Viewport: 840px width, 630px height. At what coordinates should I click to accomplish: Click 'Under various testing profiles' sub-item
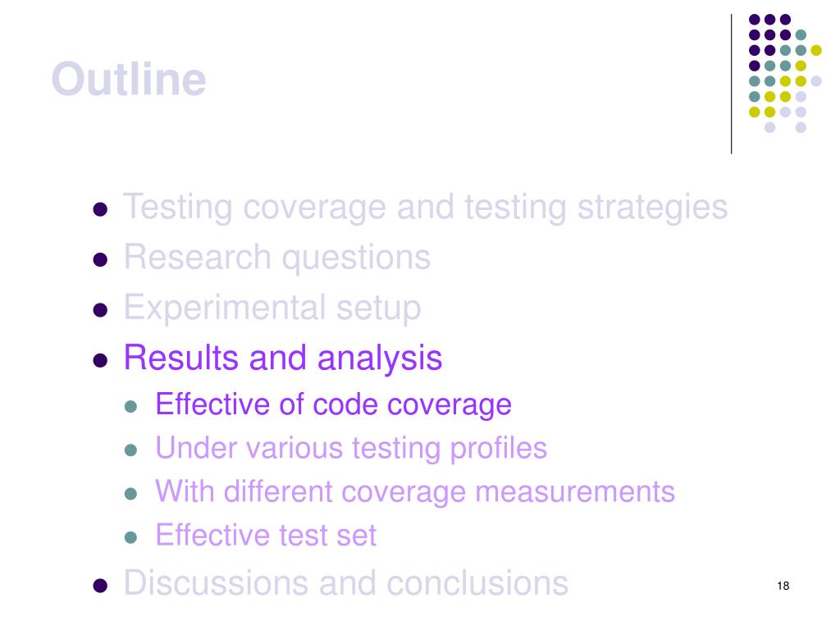click(351, 449)
